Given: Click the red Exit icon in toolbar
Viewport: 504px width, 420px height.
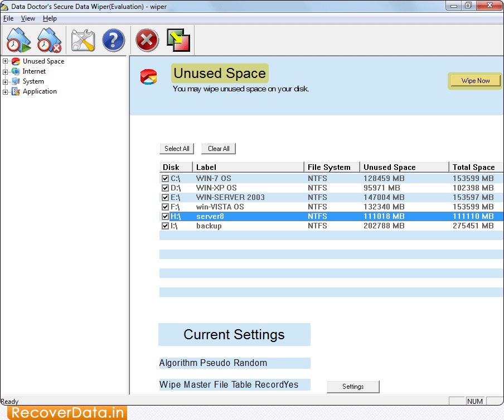Looking at the screenshot, I should pyautogui.click(x=147, y=40).
